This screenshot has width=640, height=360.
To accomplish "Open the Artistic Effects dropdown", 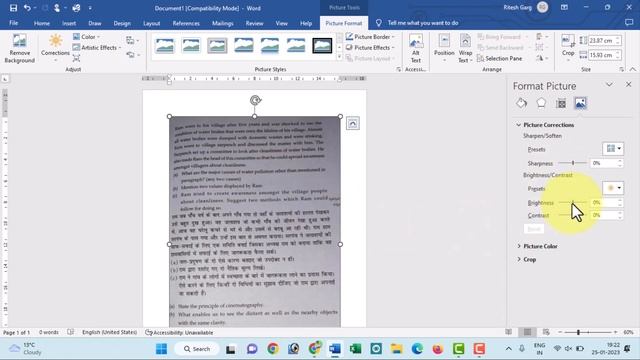I will point(97,47).
